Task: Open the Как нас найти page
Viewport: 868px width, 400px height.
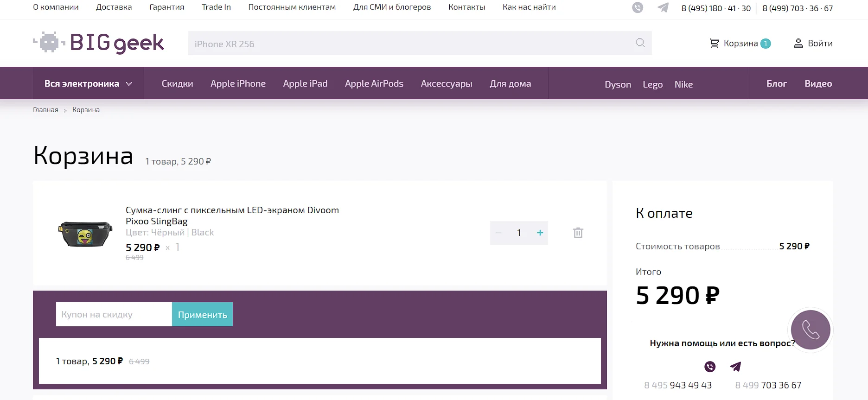Action: 529,7
